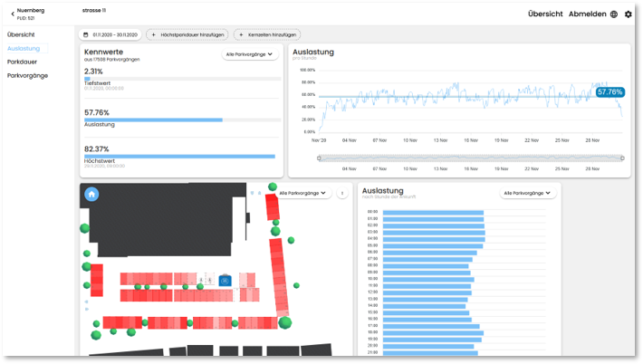Screen dimensions: 643x364
Task: Click the 82.37% Höchstwert value
Action: coord(97,149)
